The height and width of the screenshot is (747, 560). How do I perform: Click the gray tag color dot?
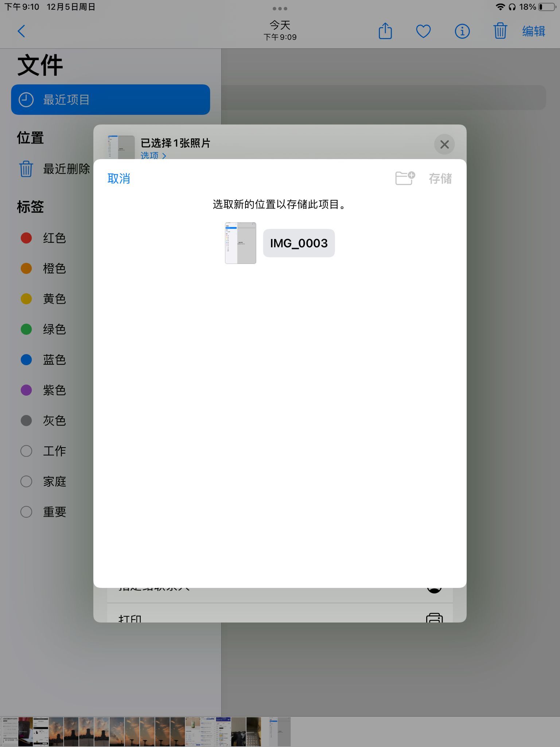point(26,421)
